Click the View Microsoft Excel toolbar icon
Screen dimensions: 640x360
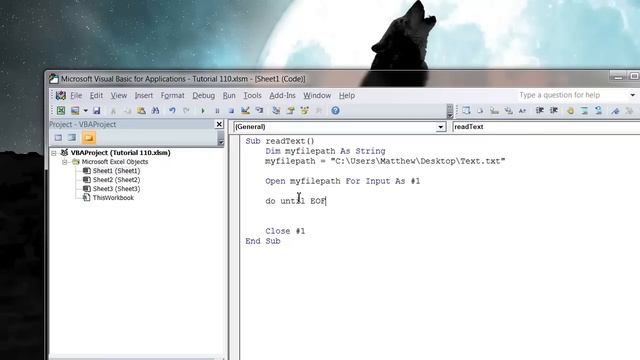coord(61,111)
